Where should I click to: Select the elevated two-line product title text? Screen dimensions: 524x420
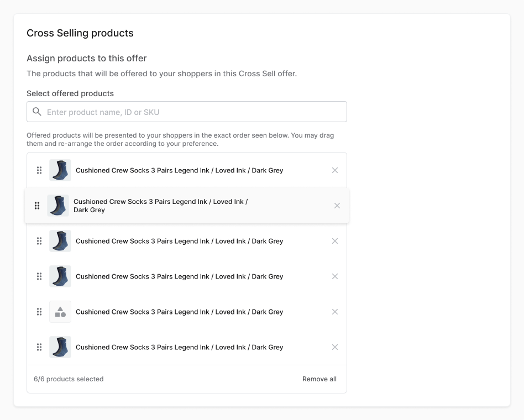click(160, 206)
